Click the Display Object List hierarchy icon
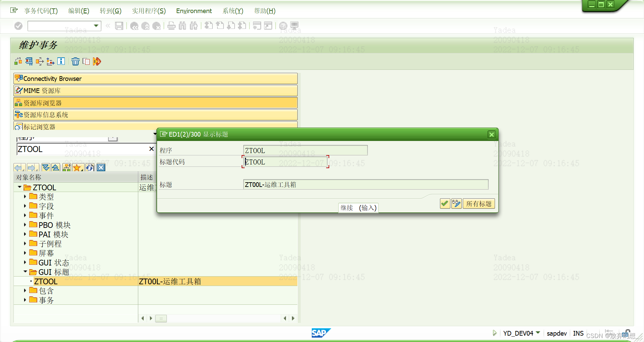The height and width of the screenshot is (342, 644). tap(50, 61)
